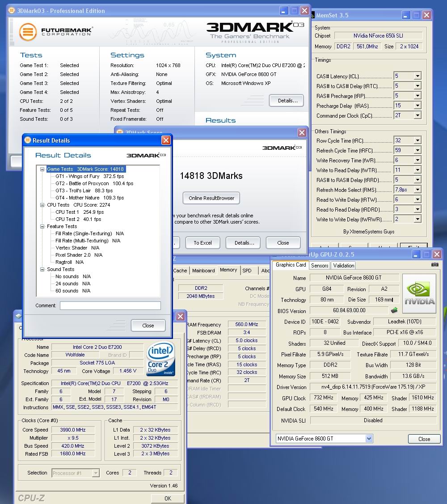
Task: Switch to the CPU-Z SPD tab
Action: click(x=247, y=271)
